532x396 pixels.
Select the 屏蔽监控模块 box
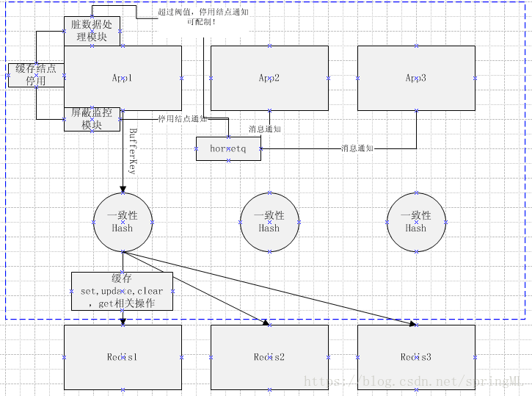tap(92, 119)
